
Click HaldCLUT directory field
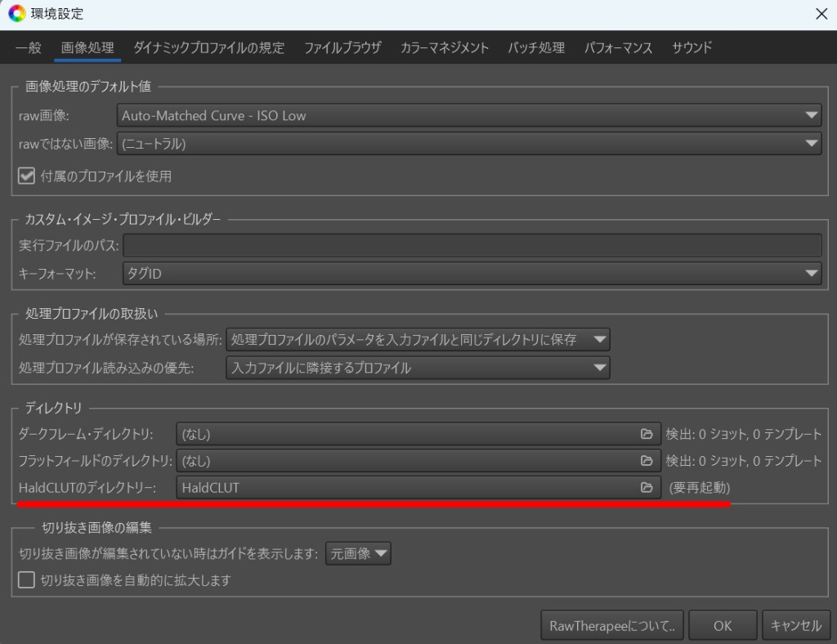point(418,487)
